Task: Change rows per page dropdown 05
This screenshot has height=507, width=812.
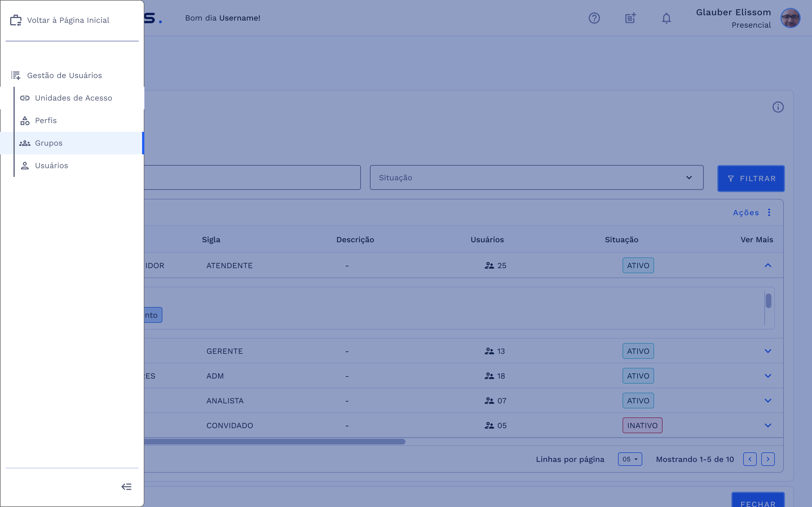Action: [x=630, y=459]
